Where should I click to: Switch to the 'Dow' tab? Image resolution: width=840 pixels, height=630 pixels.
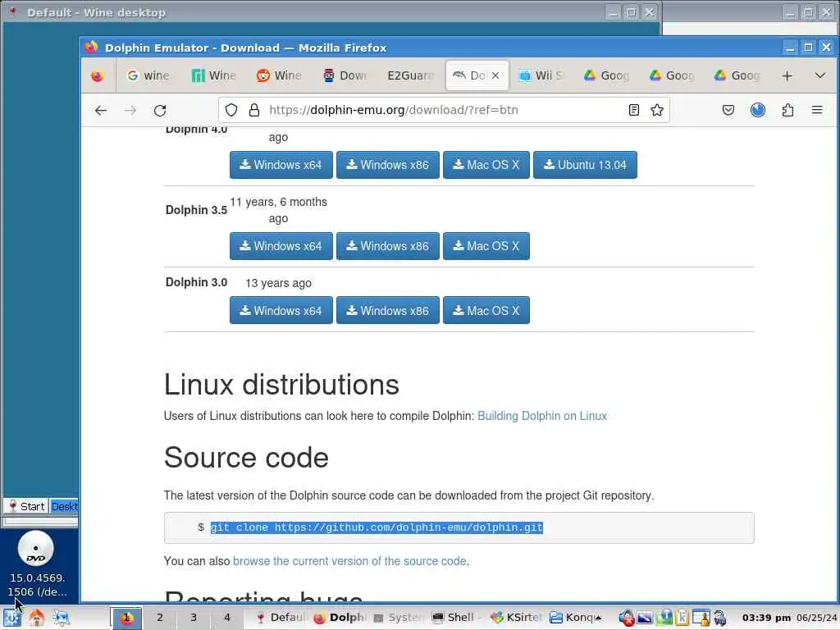[345, 76]
